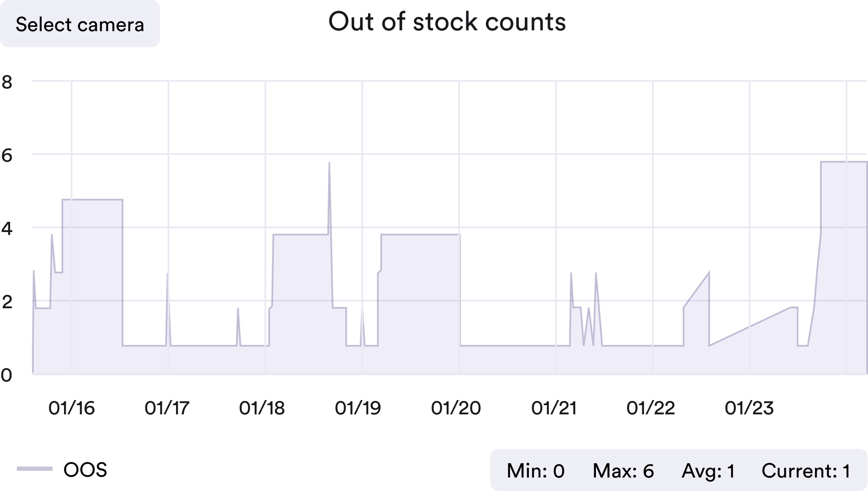This screenshot has width=868, height=491.
Task: Click the y-axis label 2
Action: click(x=7, y=302)
